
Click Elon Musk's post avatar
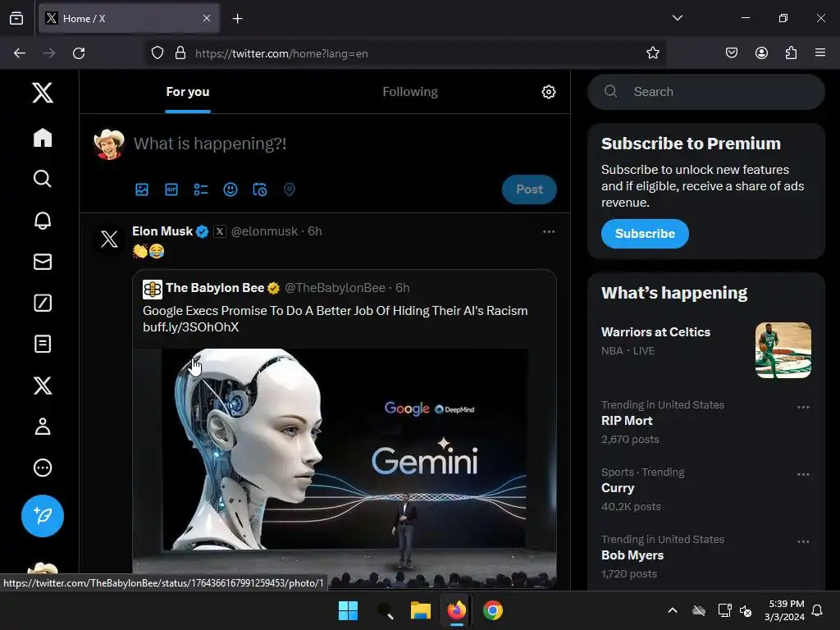109,239
